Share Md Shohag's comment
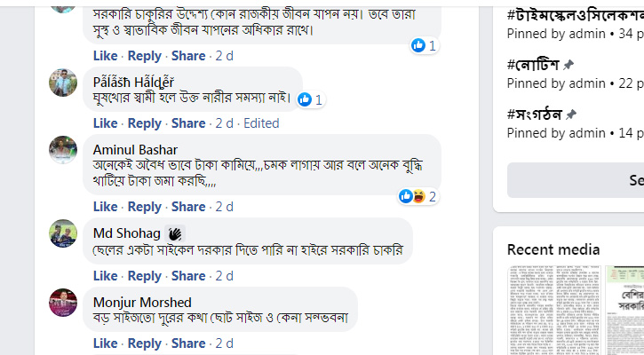This screenshot has width=644, height=355. [x=188, y=276]
